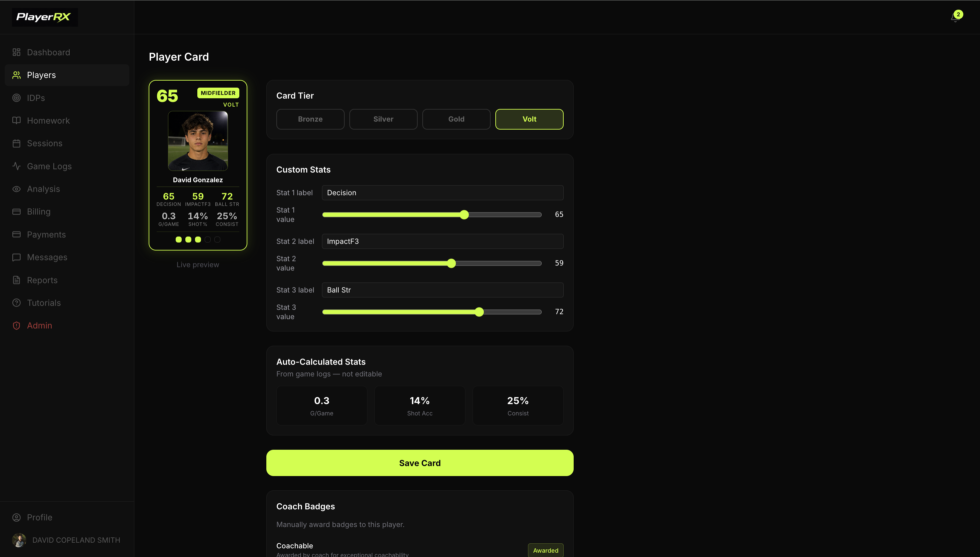Screen dimensions: 980x557
Task: Select the Silver card tier
Action: [x=383, y=119]
